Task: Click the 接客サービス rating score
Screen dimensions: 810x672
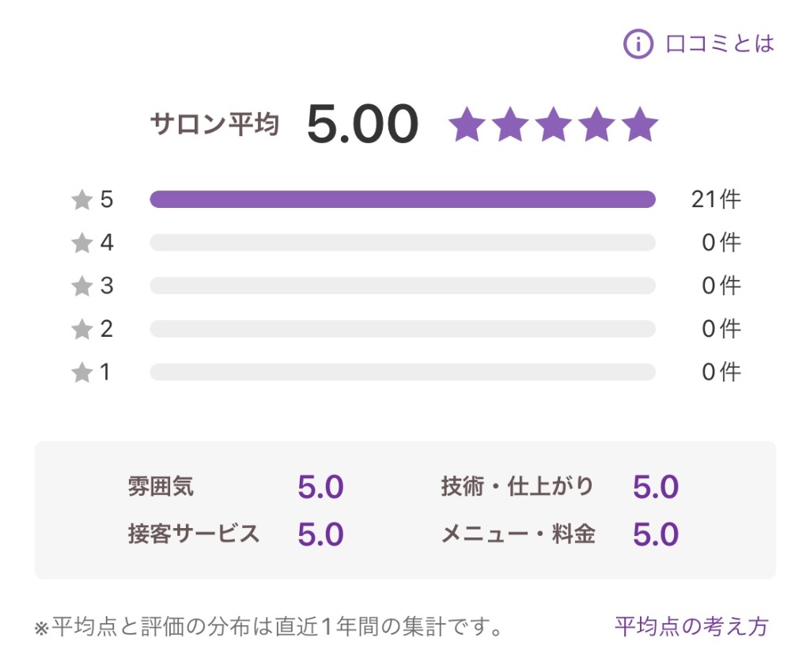Action: pyautogui.click(x=320, y=535)
